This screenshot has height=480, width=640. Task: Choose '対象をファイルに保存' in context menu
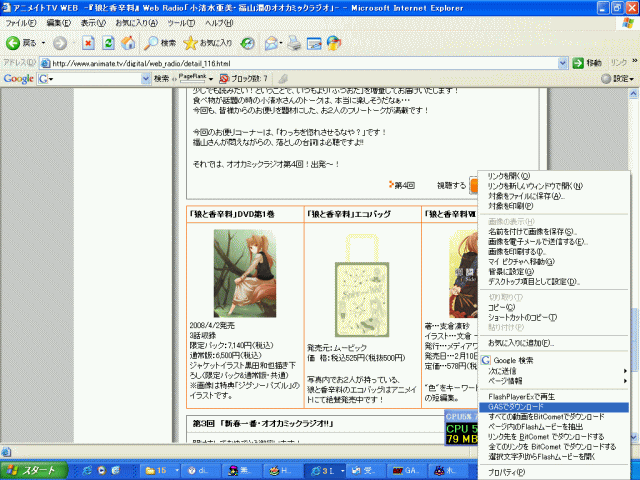pos(553,196)
